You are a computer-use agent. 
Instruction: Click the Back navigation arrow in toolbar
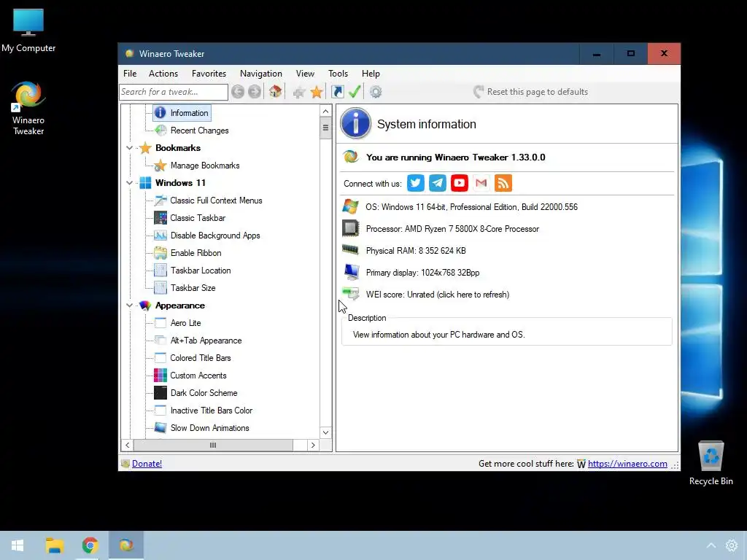pyautogui.click(x=238, y=92)
